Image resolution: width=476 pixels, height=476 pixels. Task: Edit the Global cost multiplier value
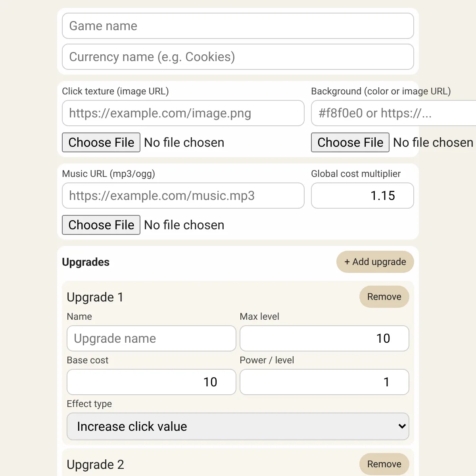click(363, 196)
